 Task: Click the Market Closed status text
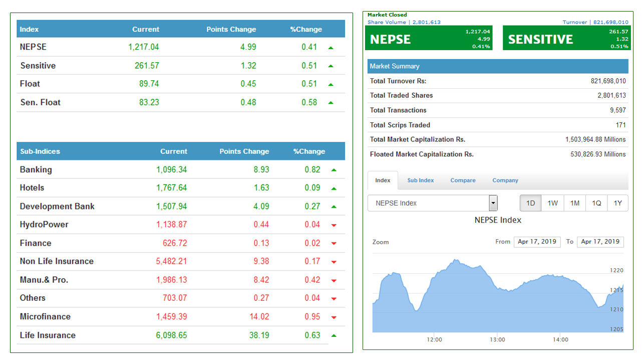387,15
